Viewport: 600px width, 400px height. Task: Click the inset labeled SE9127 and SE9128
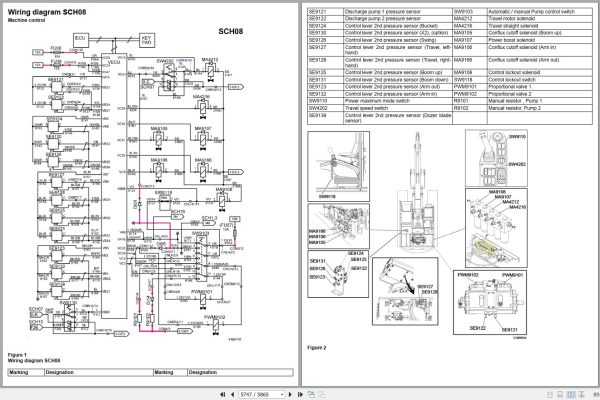[x=405, y=291]
